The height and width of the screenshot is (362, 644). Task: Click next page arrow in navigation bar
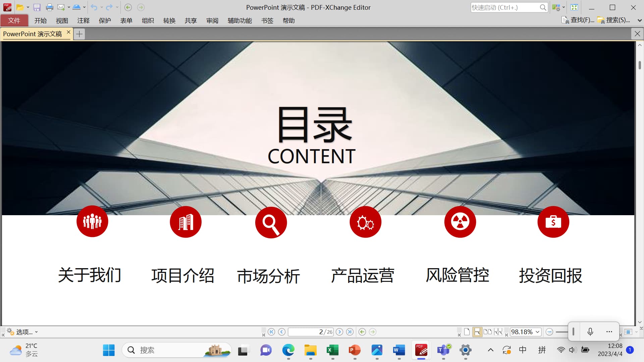[x=339, y=332]
